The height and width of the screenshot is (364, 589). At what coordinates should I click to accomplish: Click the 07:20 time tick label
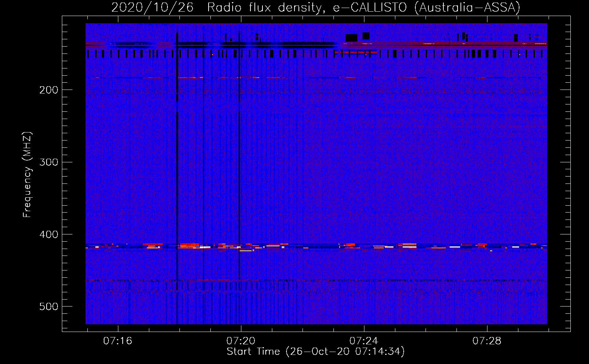point(241,341)
